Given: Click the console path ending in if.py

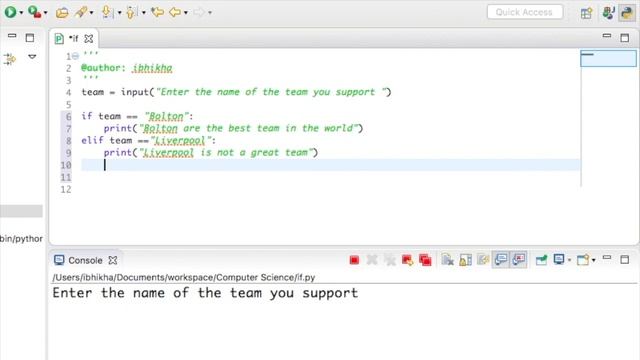Looking at the screenshot, I should click(184, 278).
